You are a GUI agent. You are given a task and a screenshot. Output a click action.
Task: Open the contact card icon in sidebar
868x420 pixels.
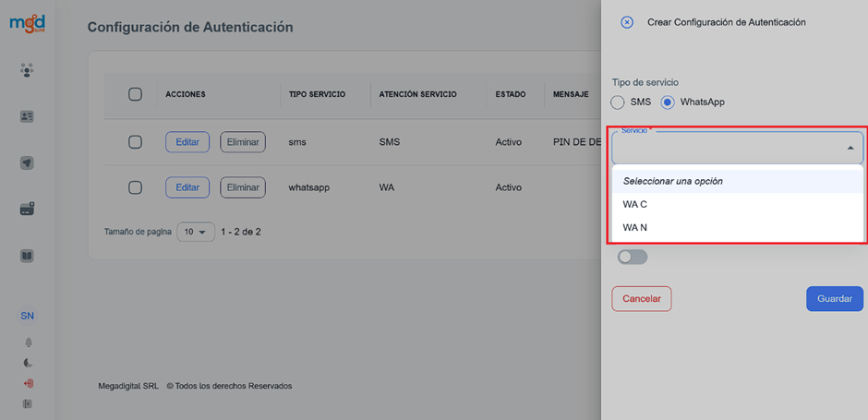pos(27,116)
